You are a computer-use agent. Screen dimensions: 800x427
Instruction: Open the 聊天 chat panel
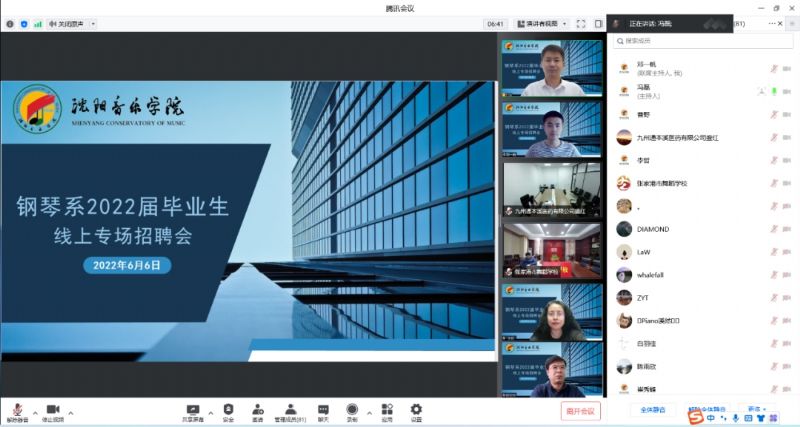(322, 409)
